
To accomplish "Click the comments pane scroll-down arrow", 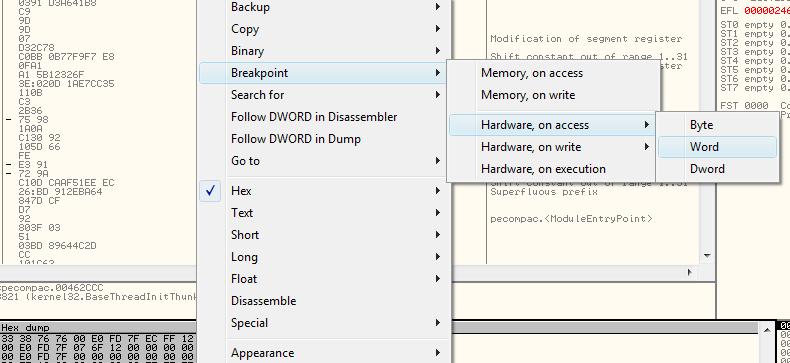I will click(707, 256).
